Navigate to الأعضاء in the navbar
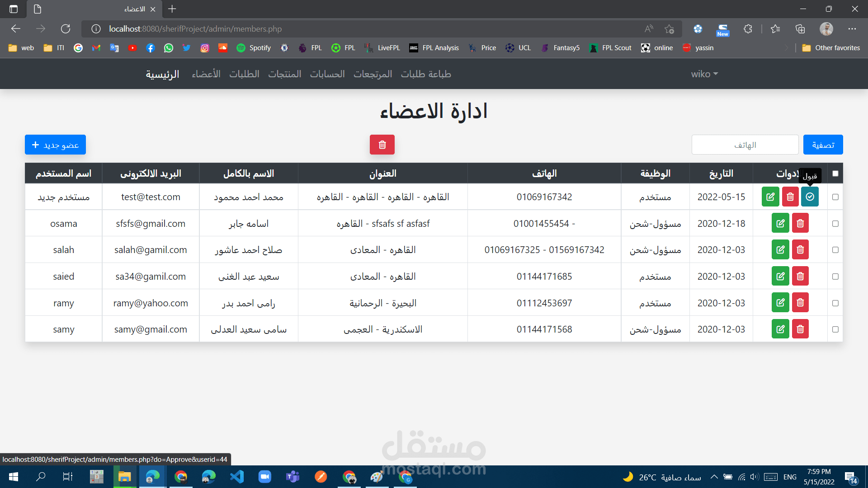Screen dimensions: 868x488 coord(206,74)
